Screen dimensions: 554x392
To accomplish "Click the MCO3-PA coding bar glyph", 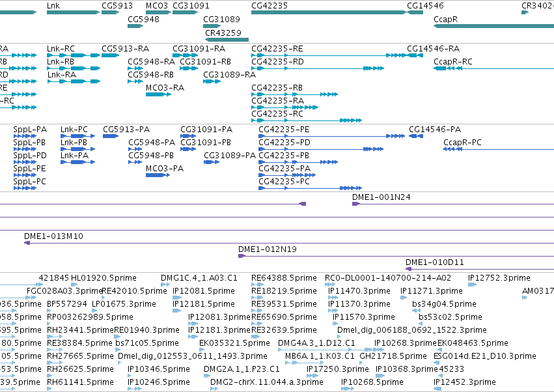I will coord(158,175).
